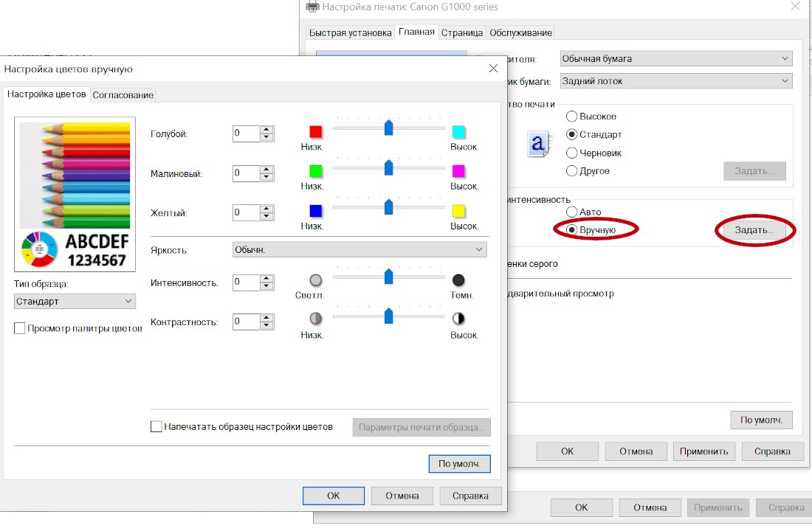Open paper source dropdown showing Задний лоток
812x531 pixels.
(x=675, y=80)
